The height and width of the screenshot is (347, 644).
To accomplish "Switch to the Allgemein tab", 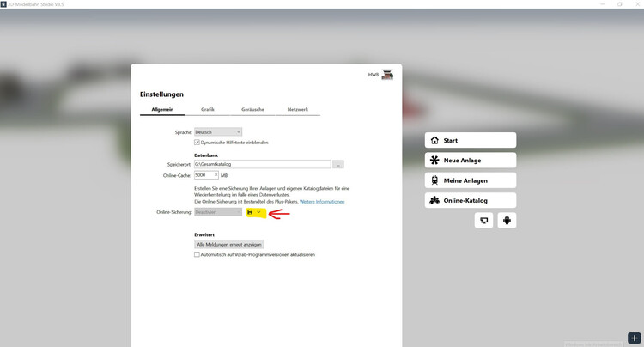I will click(x=162, y=110).
